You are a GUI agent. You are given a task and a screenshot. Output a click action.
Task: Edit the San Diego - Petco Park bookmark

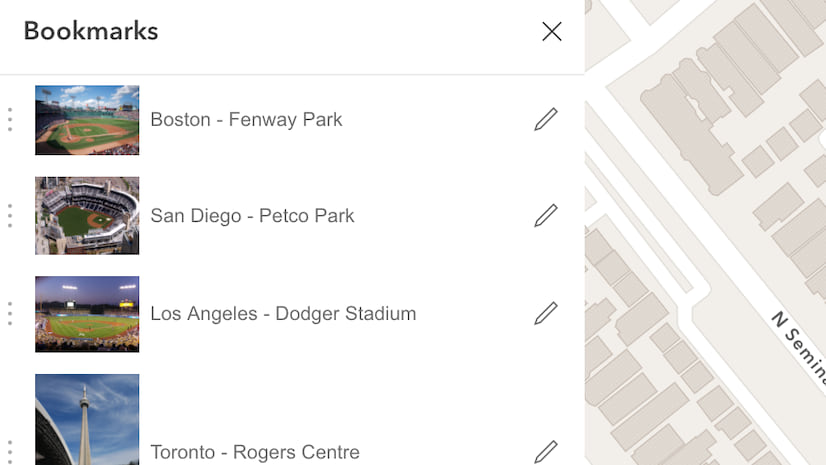coord(545,216)
